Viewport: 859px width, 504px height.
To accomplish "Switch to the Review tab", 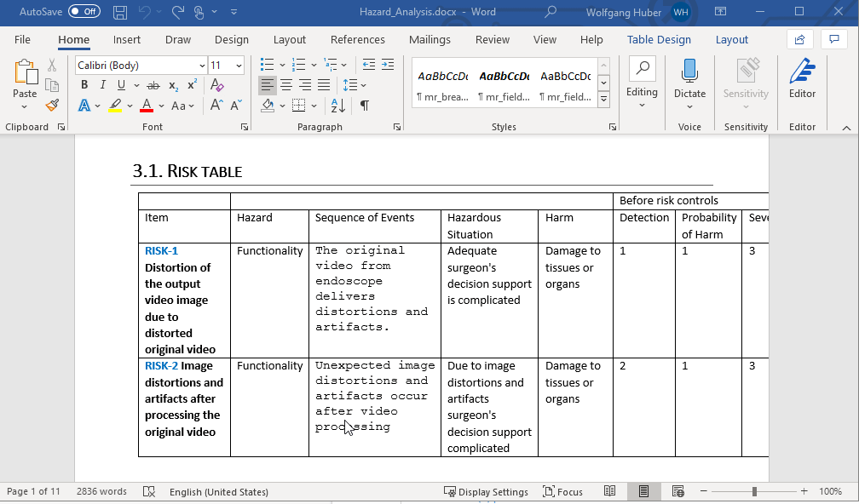I will [x=493, y=39].
